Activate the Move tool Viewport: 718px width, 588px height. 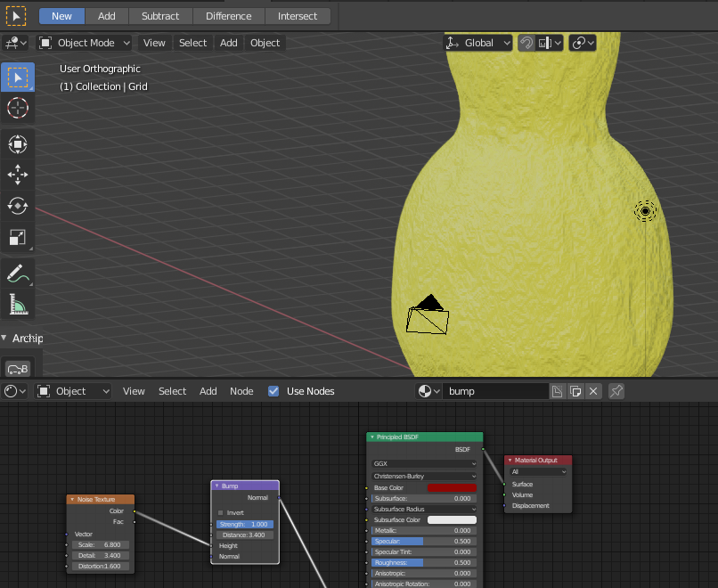tap(18, 175)
